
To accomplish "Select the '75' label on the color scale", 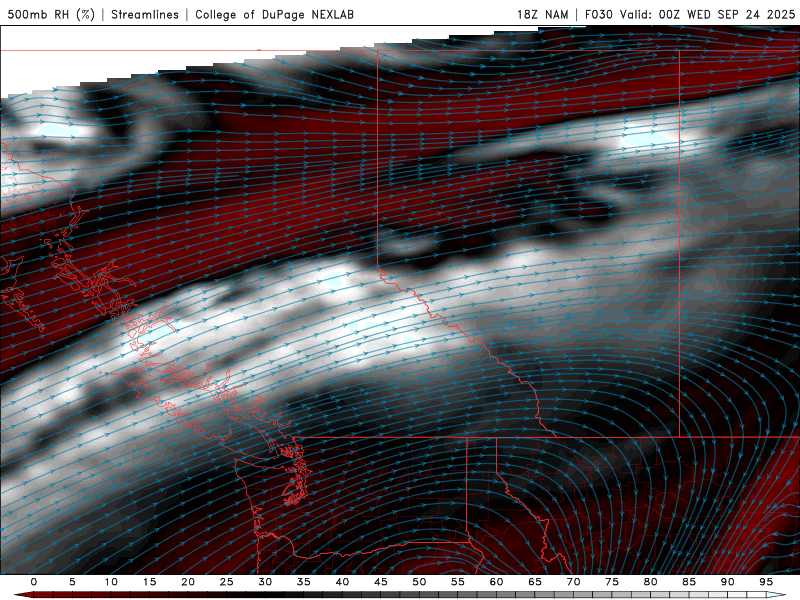I will pos(612,582).
